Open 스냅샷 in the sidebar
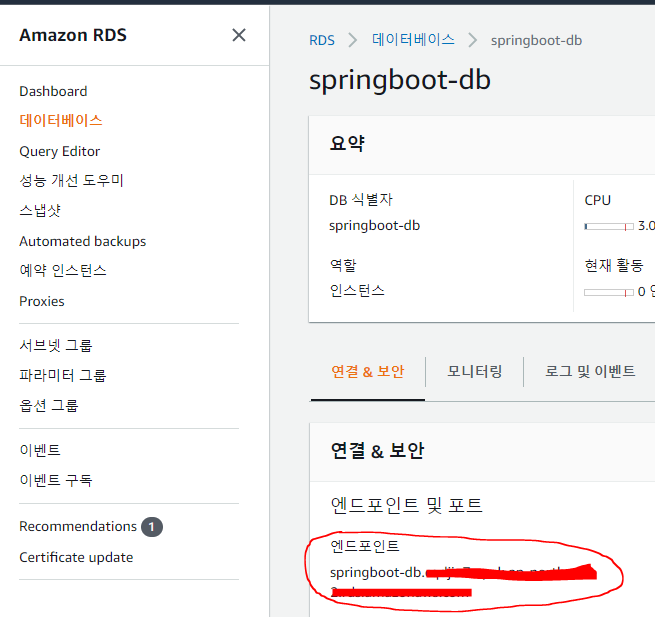This screenshot has width=655, height=617. [x=40, y=211]
